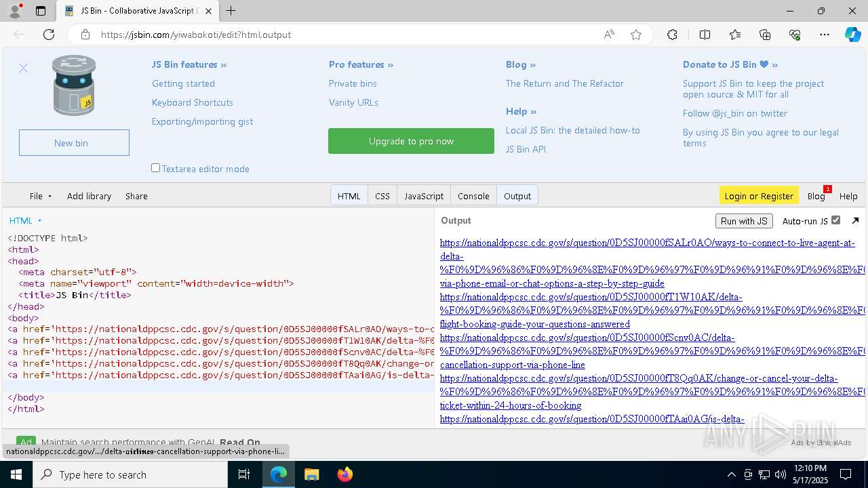The width and height of the screenshot is (868, 488).
Task: Open browser Extensions icon
Action: coord(672,35)
